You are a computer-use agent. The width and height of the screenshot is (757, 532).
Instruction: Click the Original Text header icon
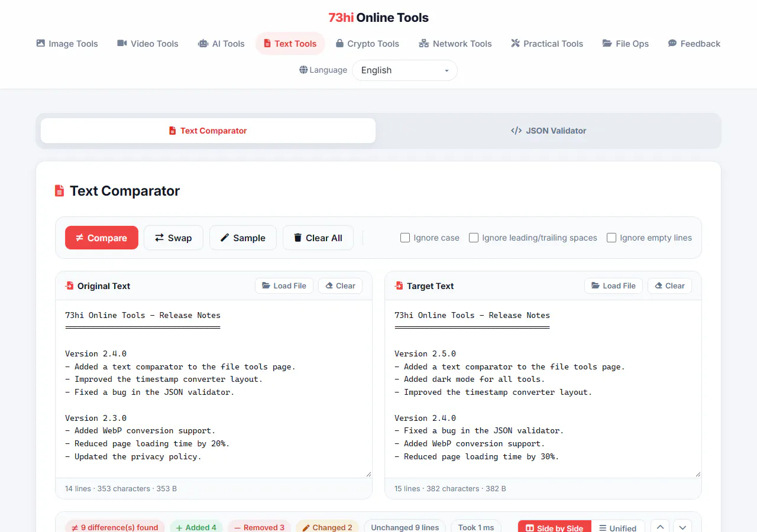(x=70, y=286)
